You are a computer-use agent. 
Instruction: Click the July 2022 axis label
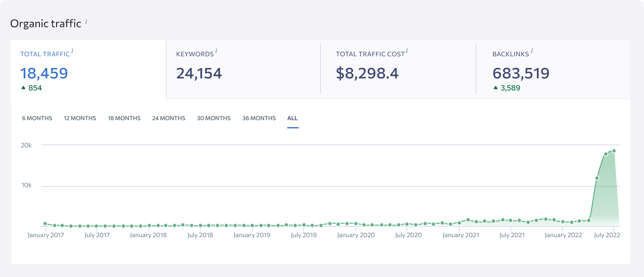pos(607,235)
